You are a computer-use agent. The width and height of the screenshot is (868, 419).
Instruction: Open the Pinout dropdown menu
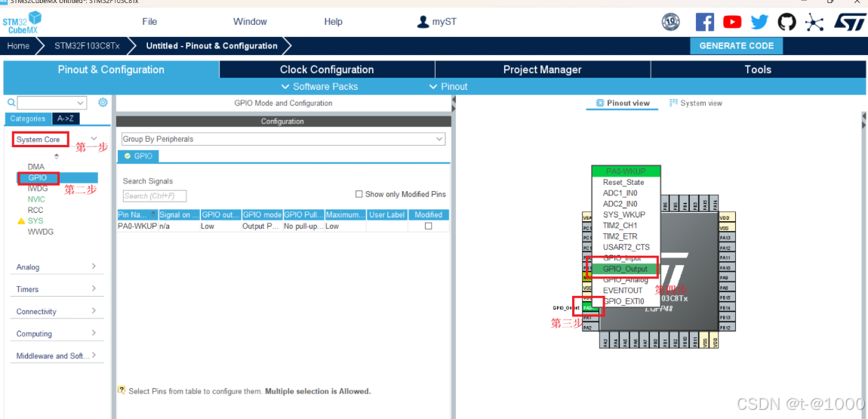coord(448,86)
